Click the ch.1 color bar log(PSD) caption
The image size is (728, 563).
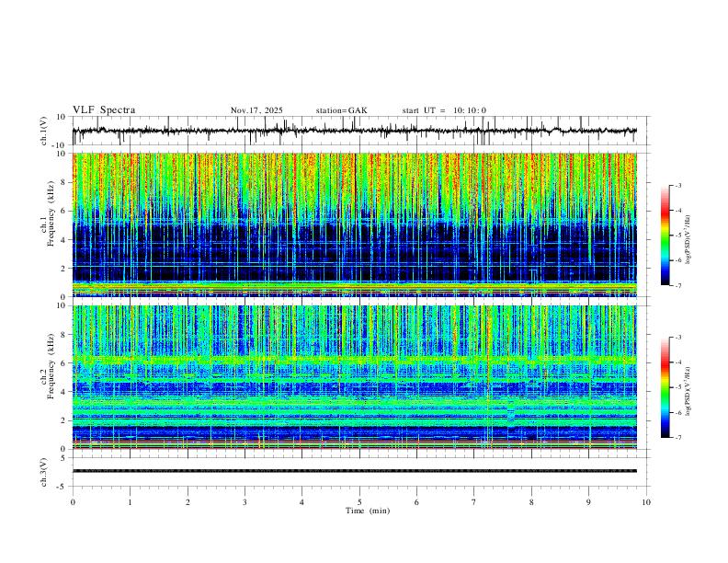(x=688, y=240)
